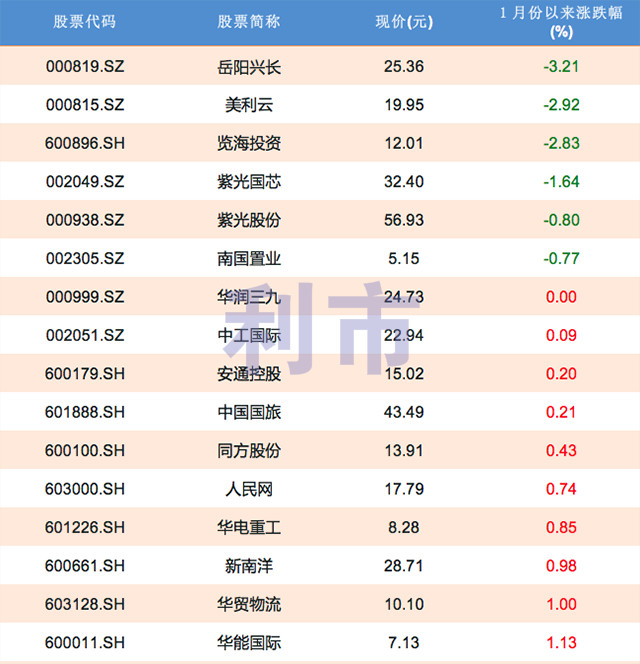
Task: Select stock name 中工国际
Action: point(249,335)
